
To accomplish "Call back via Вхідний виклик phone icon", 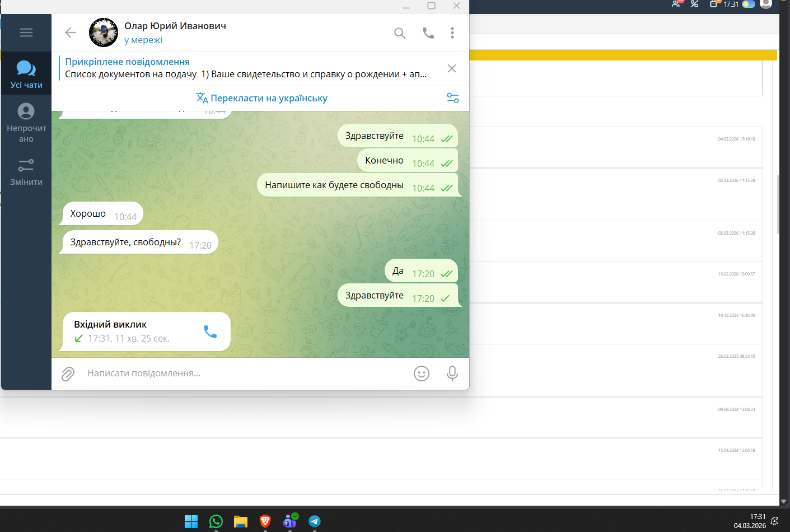I will pos(211,332).
